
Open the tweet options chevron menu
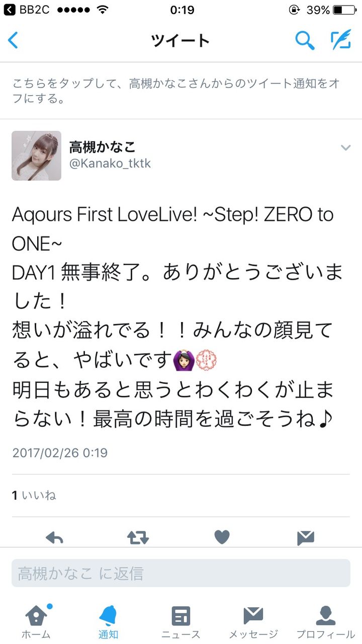345,147
